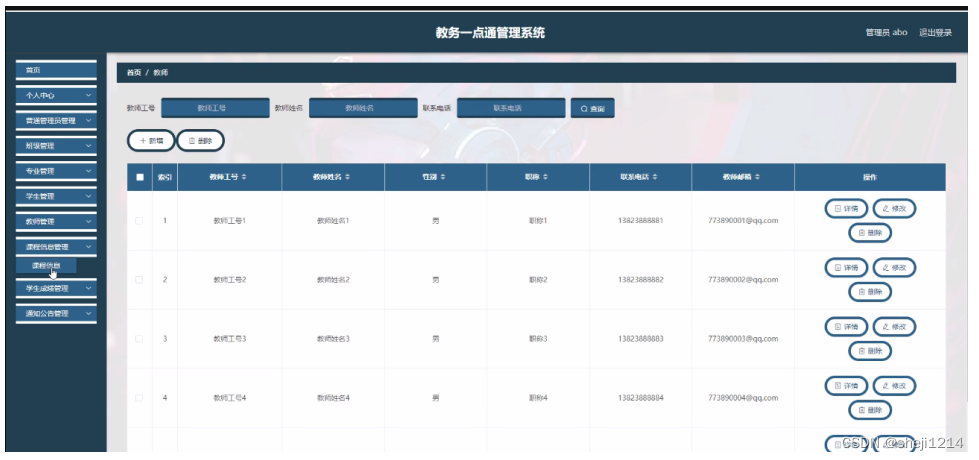Open the 课程信息 submenu item
Viewport: 979px width, 460px height.
46,266
